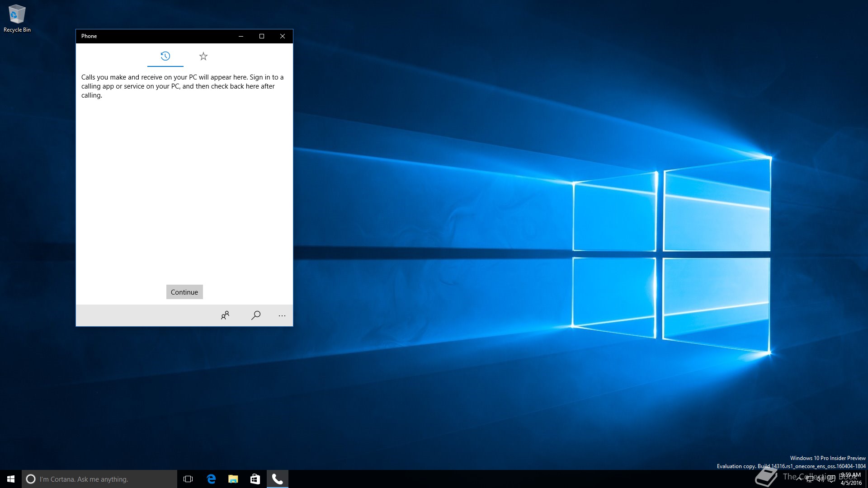Open Task View from the taskbar
The width and height of the screenshot is (868, 488).
[x=188, y=479]
